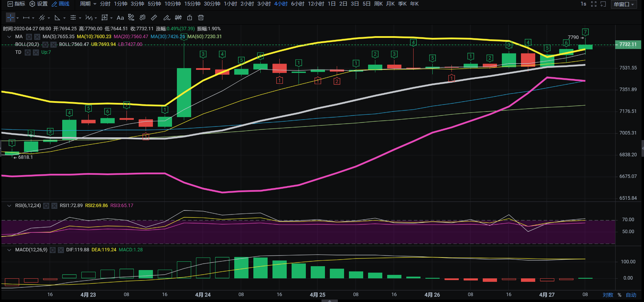Click the MA(10):7600.23 legend value
The height and width of the screenshot is (302, 644).
pos(94,36)
